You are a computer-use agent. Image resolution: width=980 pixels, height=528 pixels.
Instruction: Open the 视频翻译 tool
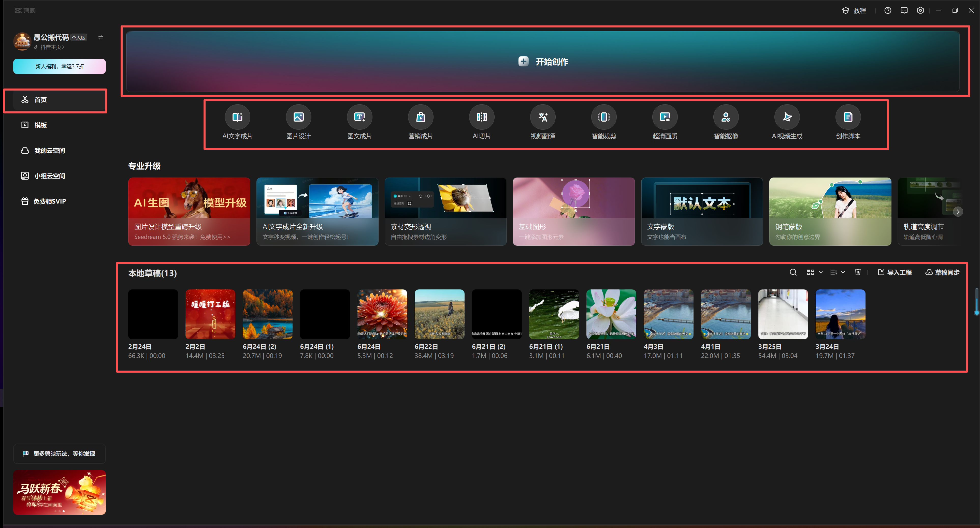coord(542,117)
